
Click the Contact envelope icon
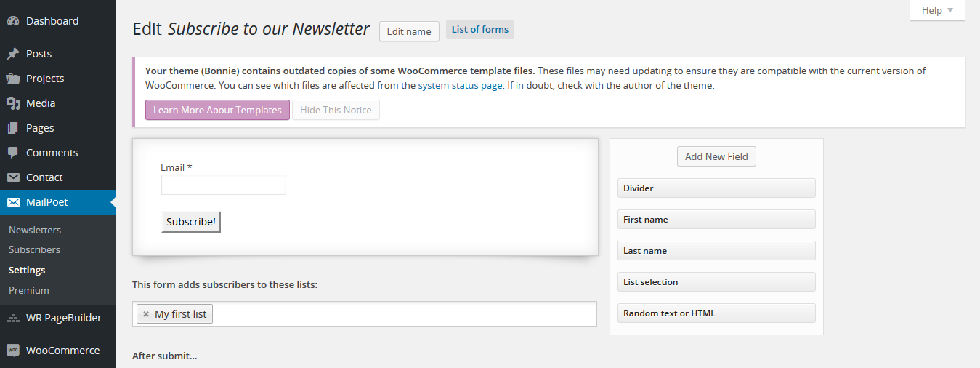13,177
